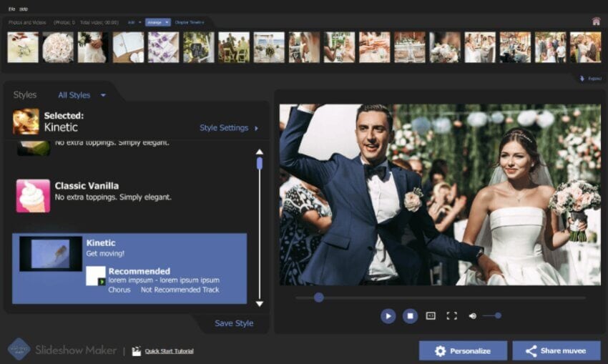Click the styles list scrollbar handle
The image size is (608, 364).
[x=260, y=163]
